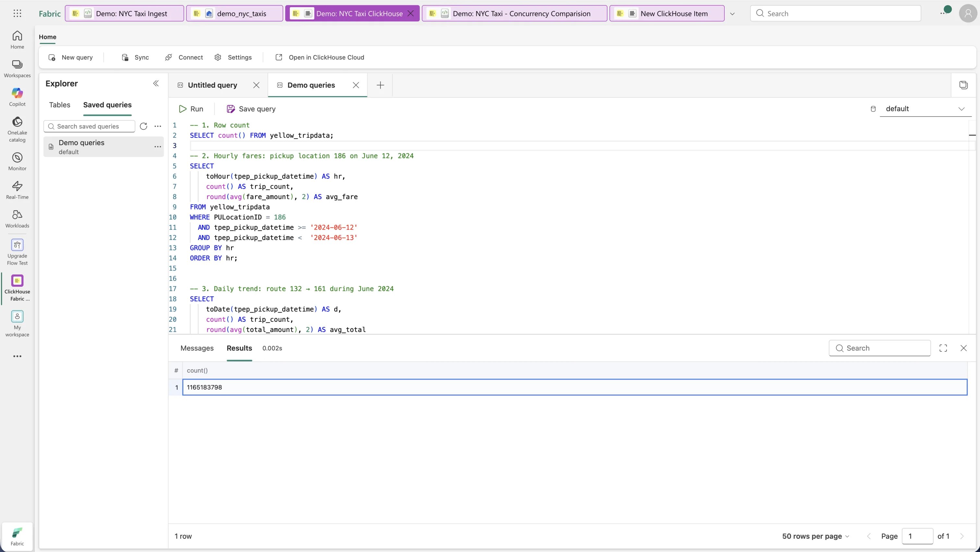
Task: Select Saved queries tab
Action: click(x=107, y=105)
